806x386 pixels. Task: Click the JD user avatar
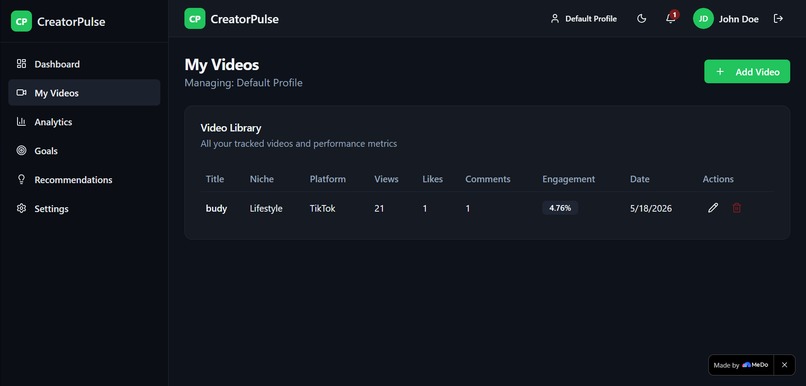click(703, 19)
